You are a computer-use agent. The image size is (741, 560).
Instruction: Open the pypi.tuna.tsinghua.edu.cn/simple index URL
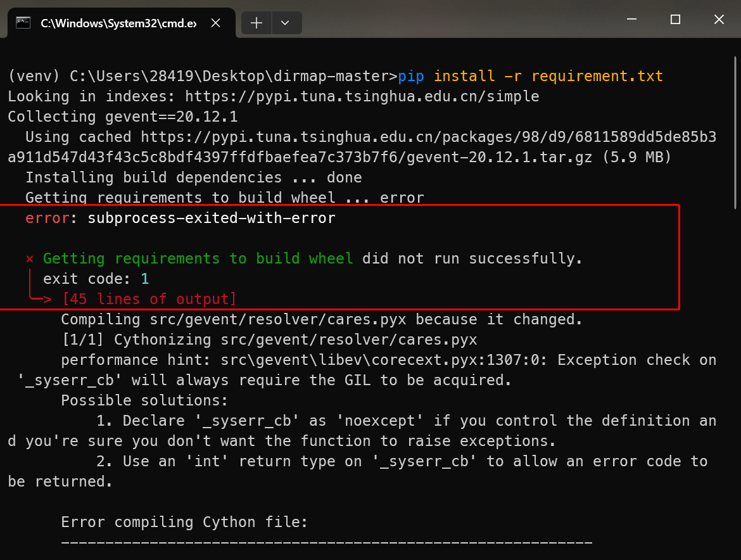362,96
